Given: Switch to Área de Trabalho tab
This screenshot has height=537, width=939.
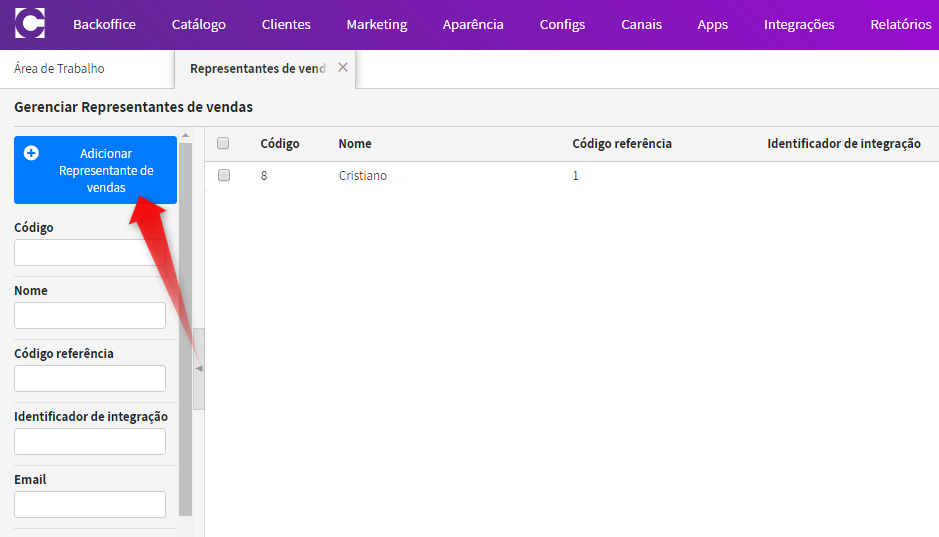Looking at the screenshot, I should 59,68.
